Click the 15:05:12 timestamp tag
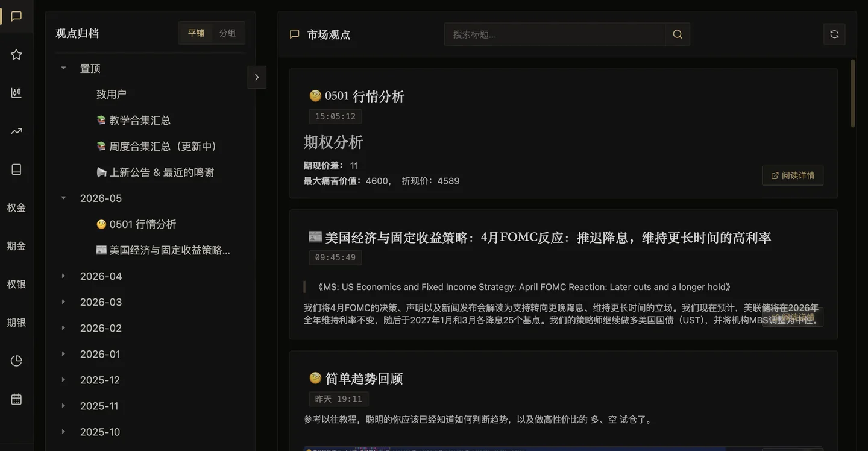 point(335,116)
